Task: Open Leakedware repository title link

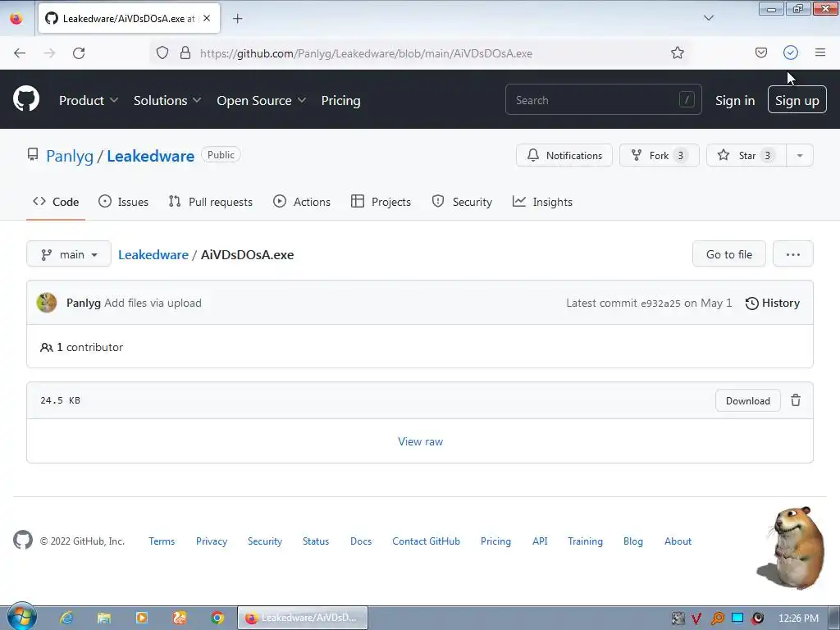Action: click(151, 156)
